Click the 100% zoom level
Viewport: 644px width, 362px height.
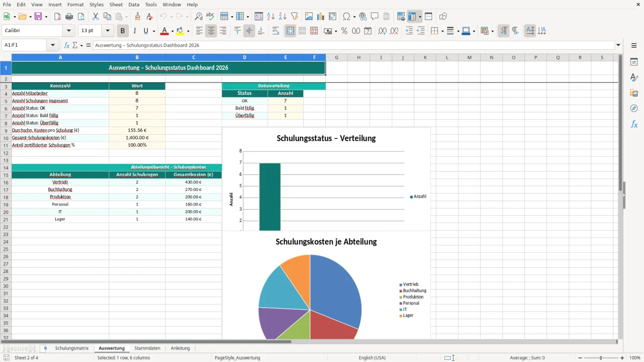point(635,358)
